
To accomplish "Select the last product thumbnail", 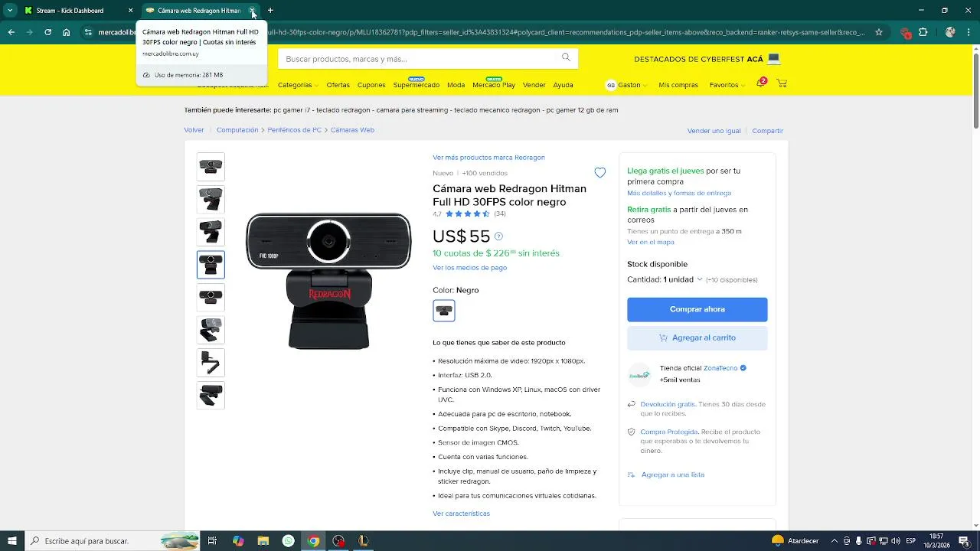I will (211, 396).
